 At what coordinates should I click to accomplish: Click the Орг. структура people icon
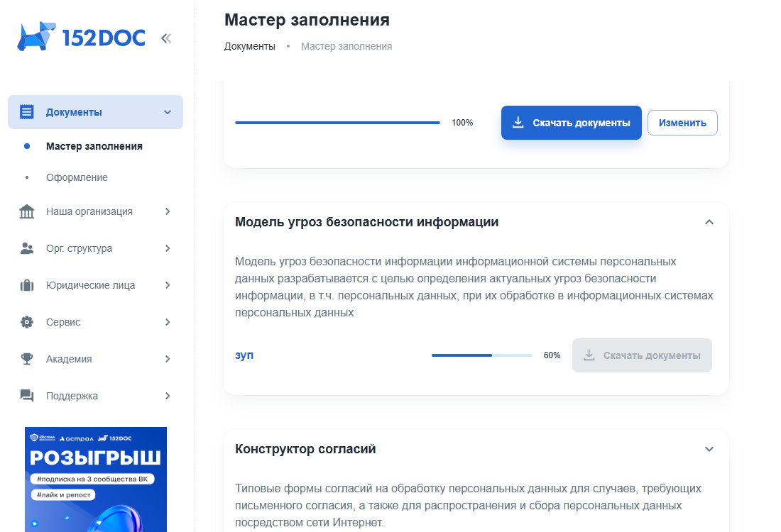tap(27, 248)
